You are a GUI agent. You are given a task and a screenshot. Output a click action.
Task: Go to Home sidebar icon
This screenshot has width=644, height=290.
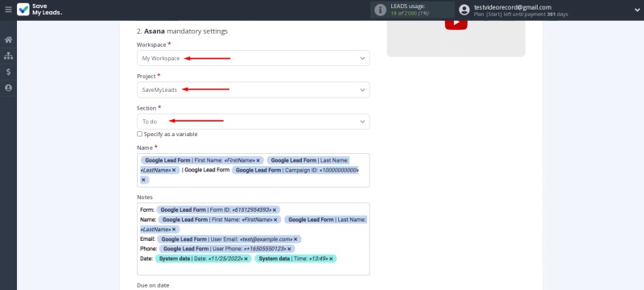(x=8, y=39)
